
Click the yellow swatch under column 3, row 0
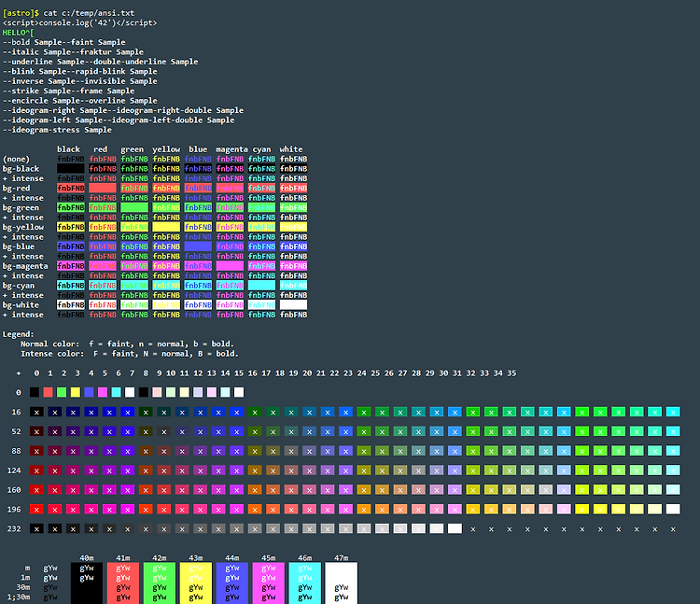point(75,392)
